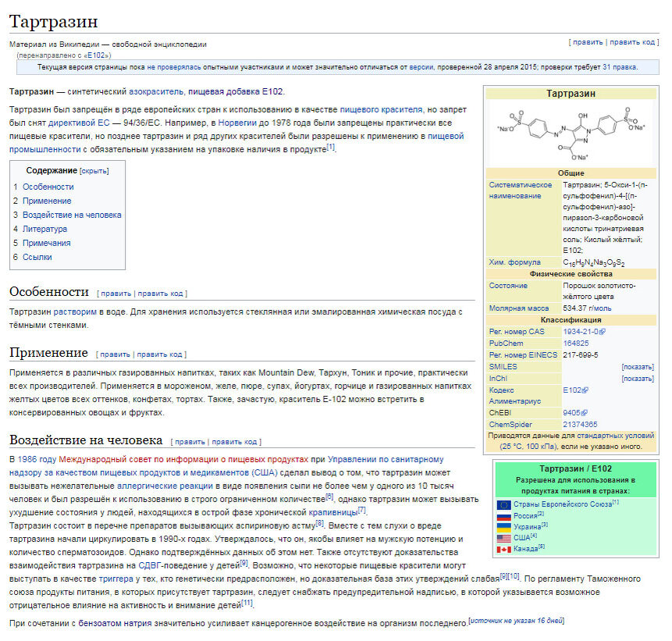
Task: Jump to contents item 'Ссылки'
Action: click(37, 257)
